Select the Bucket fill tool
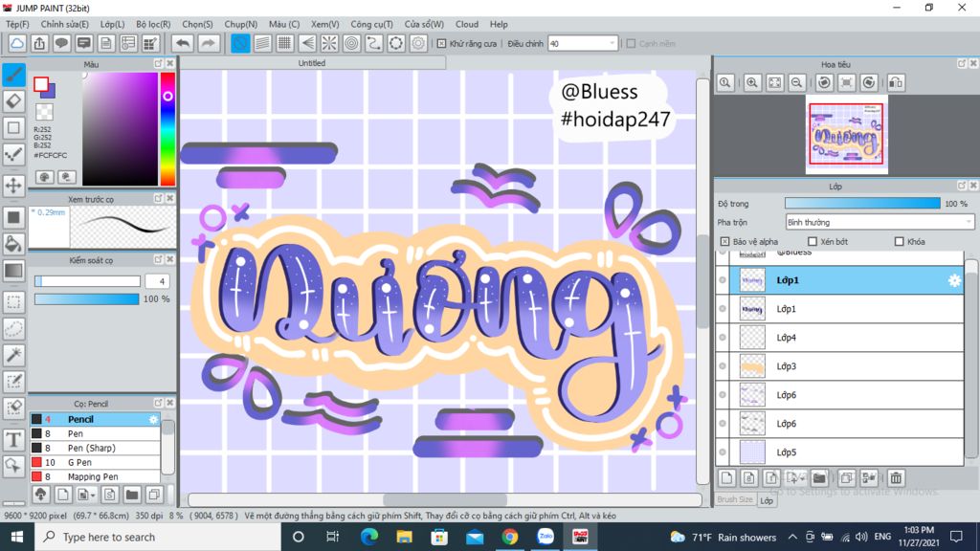Screen dimensions: 980x551 (13, 244)
